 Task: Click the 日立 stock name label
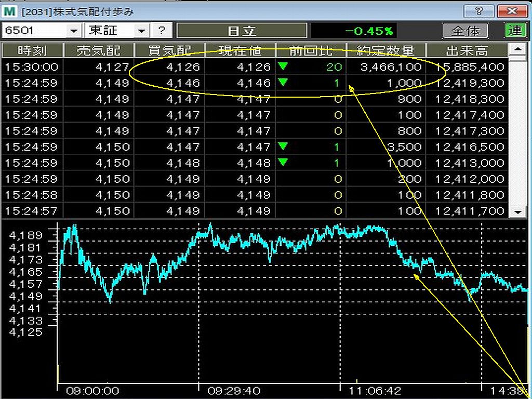(242, 31)
